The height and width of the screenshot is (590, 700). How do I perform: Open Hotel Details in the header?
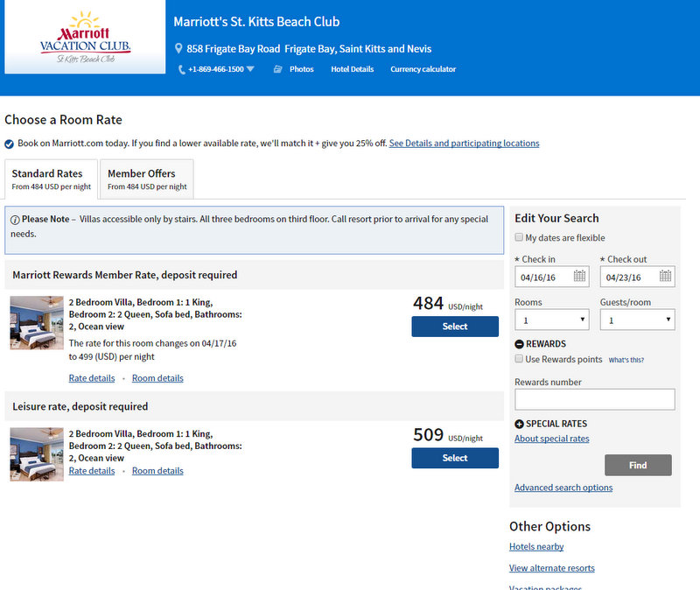tap(353, 69)
